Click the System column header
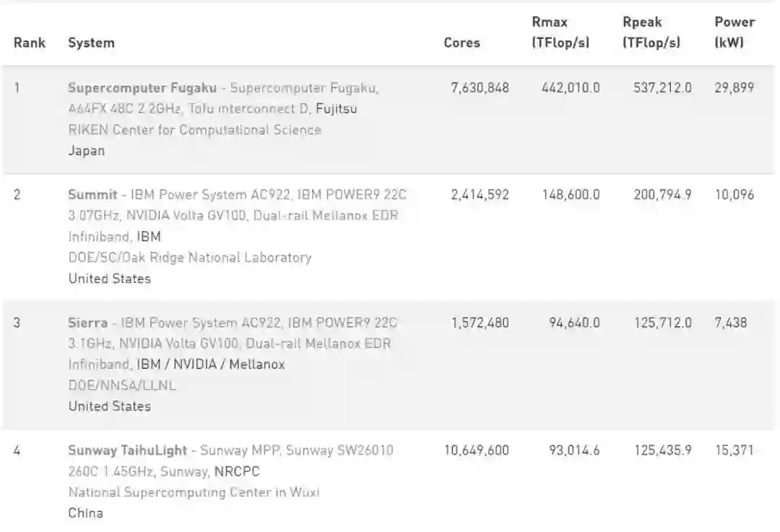 91,43
